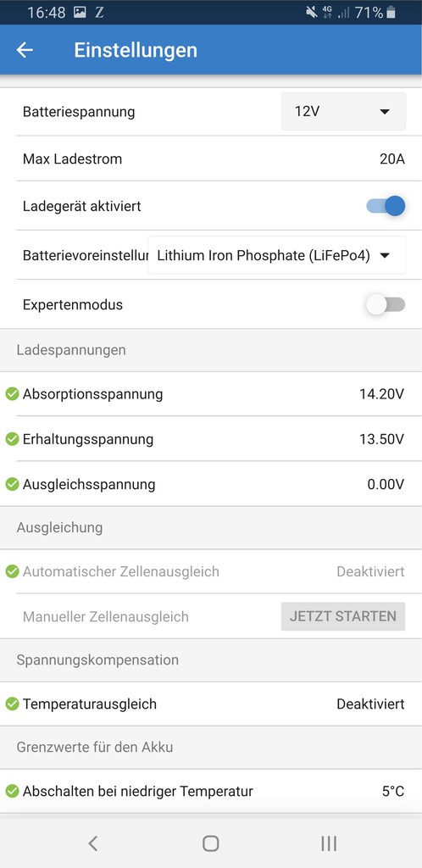422x868 pixels.
Task: Tap arrow of battery preset dropdown
Action: [386, 255]
